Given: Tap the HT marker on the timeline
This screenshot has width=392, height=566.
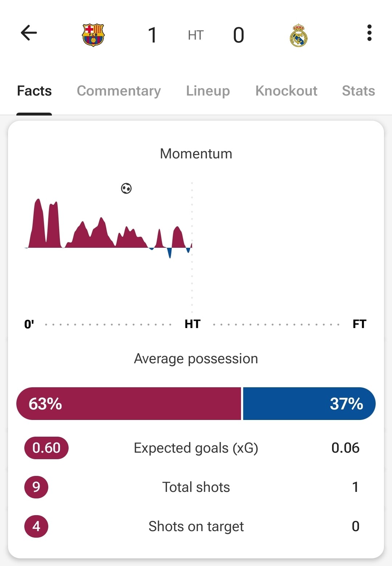Looking at the screenshot, I should click(192, 324).
